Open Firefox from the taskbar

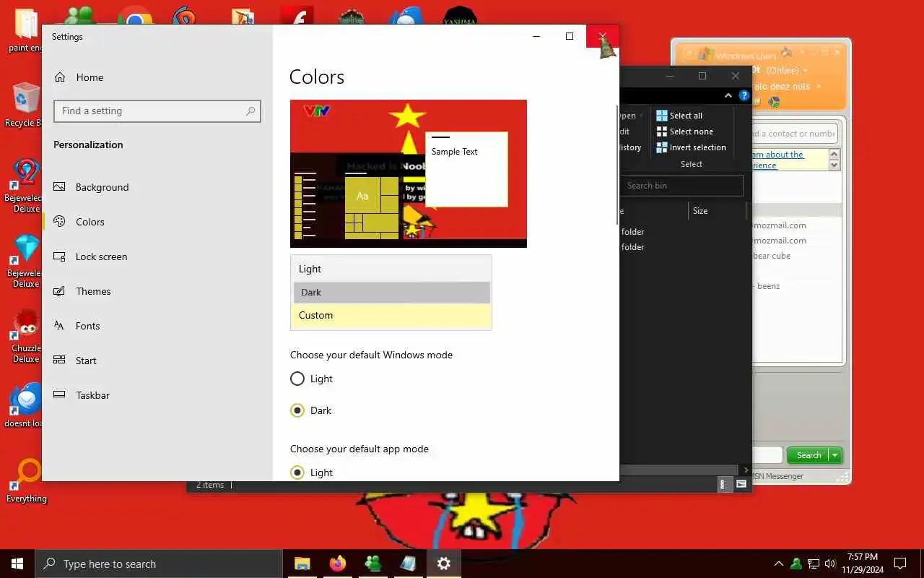tap(337, 564)
